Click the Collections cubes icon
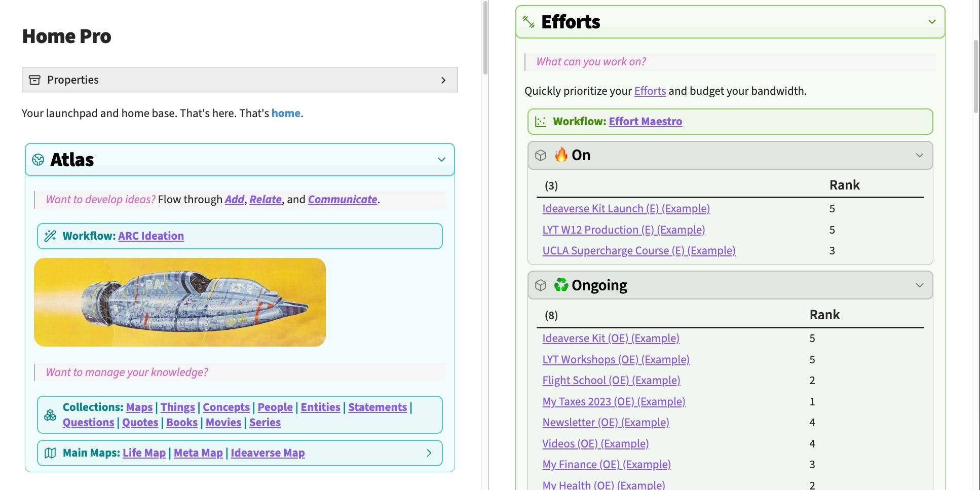 pos(50,415)
